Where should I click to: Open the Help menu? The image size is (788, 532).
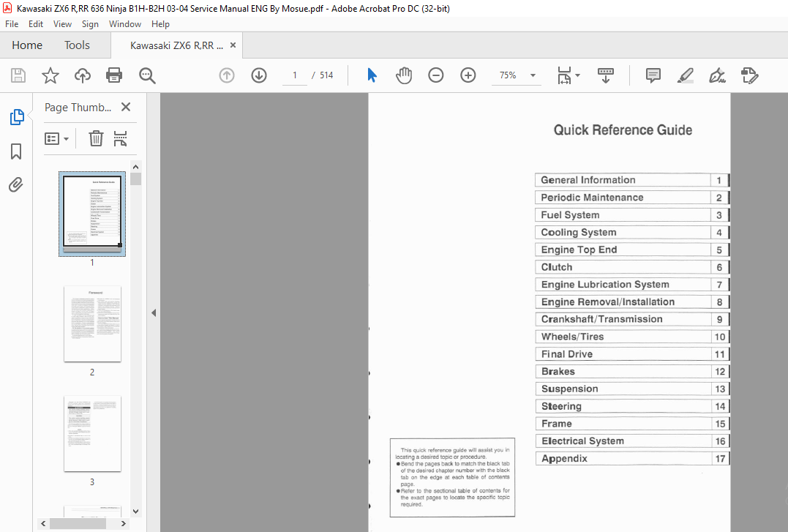point(160,23)
